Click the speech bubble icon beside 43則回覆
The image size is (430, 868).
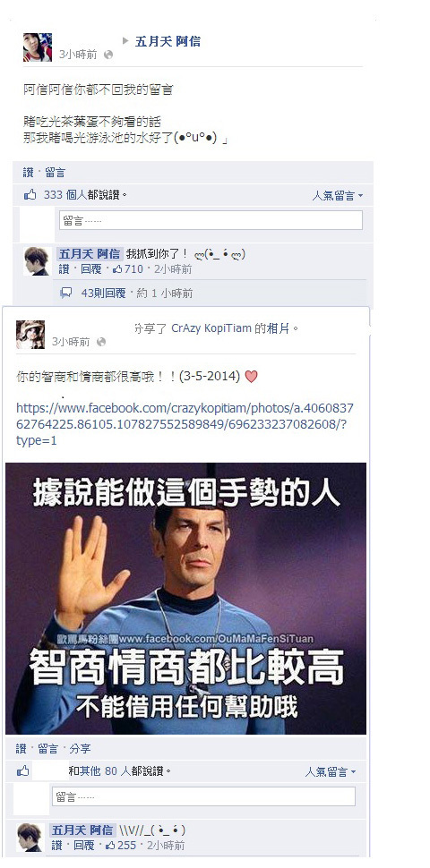click(x=66, y=293)
